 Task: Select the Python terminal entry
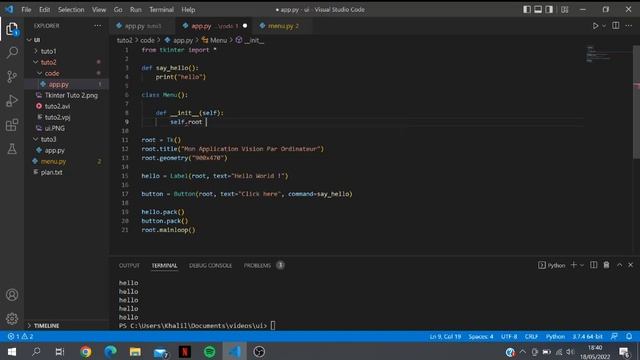551,265
